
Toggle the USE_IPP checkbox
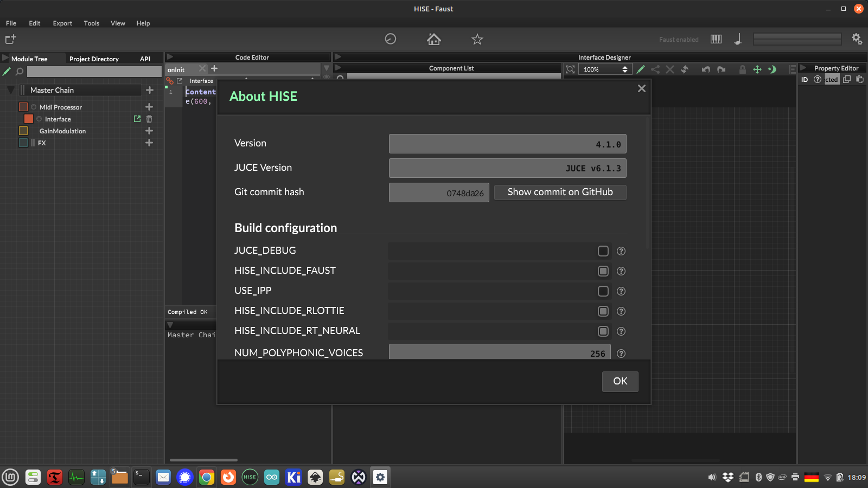(x=603, y=291)
